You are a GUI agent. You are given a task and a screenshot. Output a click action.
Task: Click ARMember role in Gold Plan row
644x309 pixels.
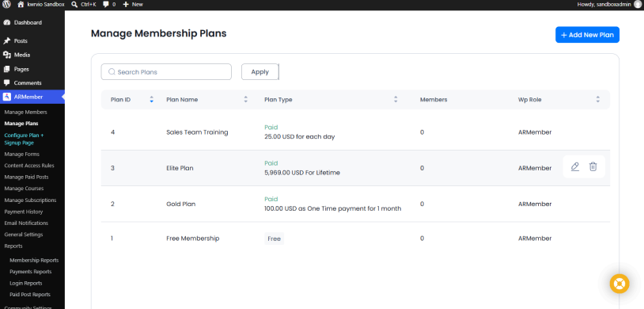(535, 204)
